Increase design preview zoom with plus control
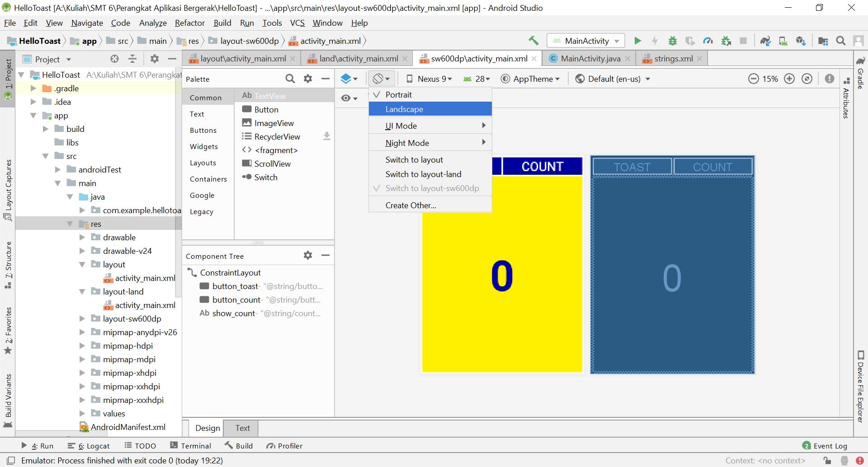This screenshot has height=467, width=868. 790,78
